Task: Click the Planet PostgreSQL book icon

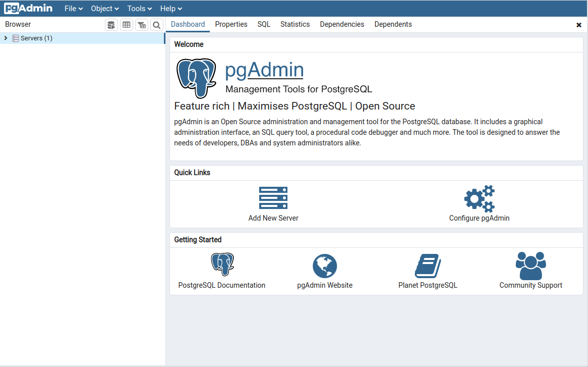Action: [x=428, y=266]
